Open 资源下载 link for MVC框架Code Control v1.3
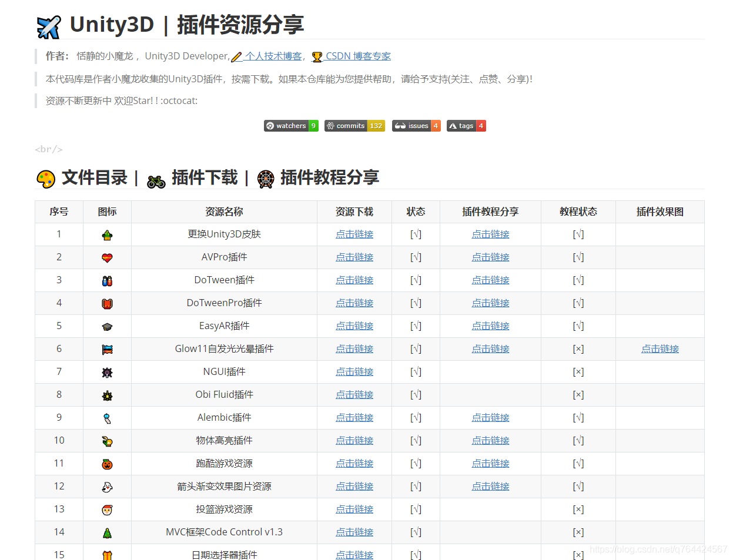Viewport: 733px width, 560px height. click(x=354, y=532)
